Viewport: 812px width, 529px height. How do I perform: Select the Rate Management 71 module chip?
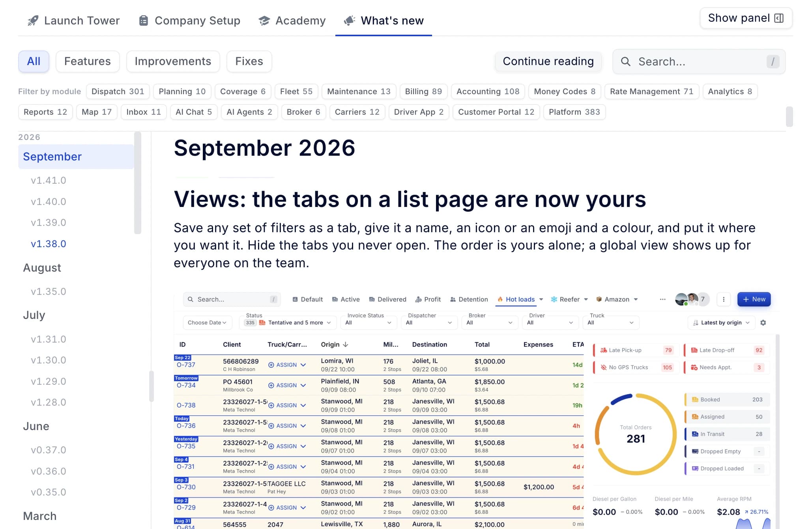click(x=651, y=91)
